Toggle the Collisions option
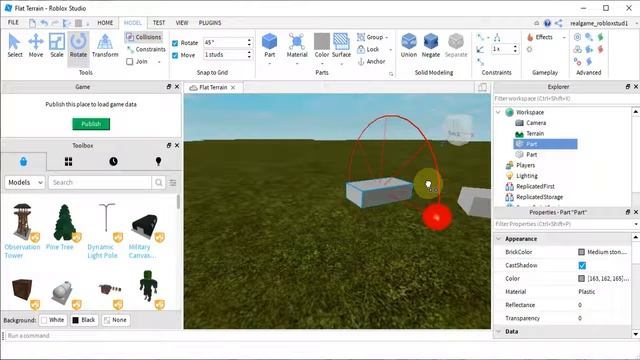 tap(144, 37)
